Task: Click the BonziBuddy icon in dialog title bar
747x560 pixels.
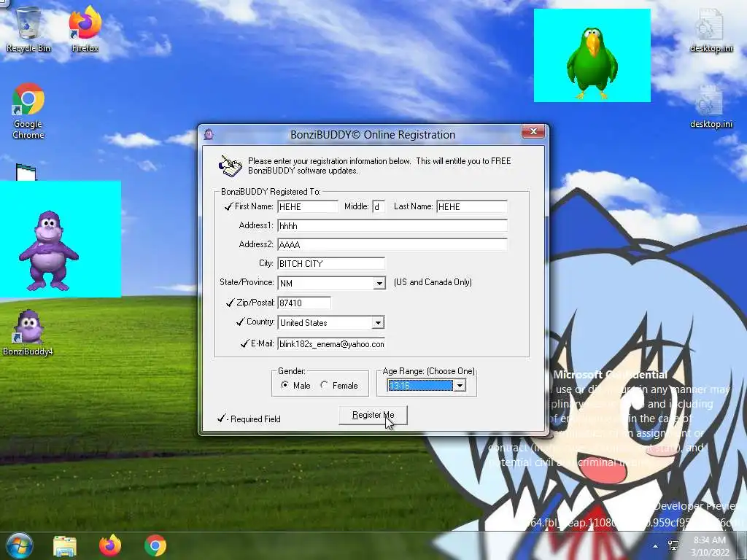Action: (x=209, y=135)
